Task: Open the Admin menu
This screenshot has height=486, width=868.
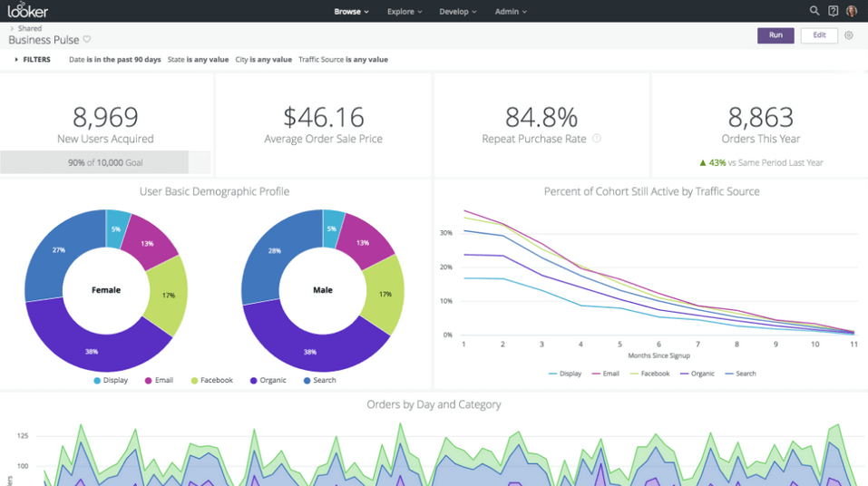Action: coord(511,11)
